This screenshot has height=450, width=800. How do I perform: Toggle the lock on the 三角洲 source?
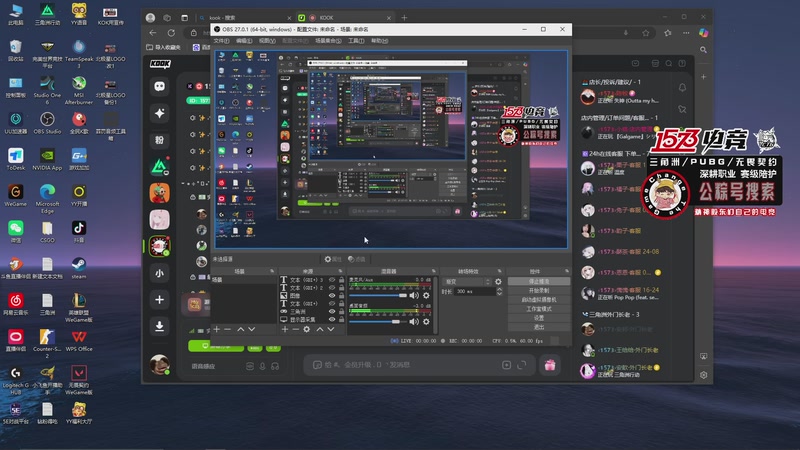[341, 311]
